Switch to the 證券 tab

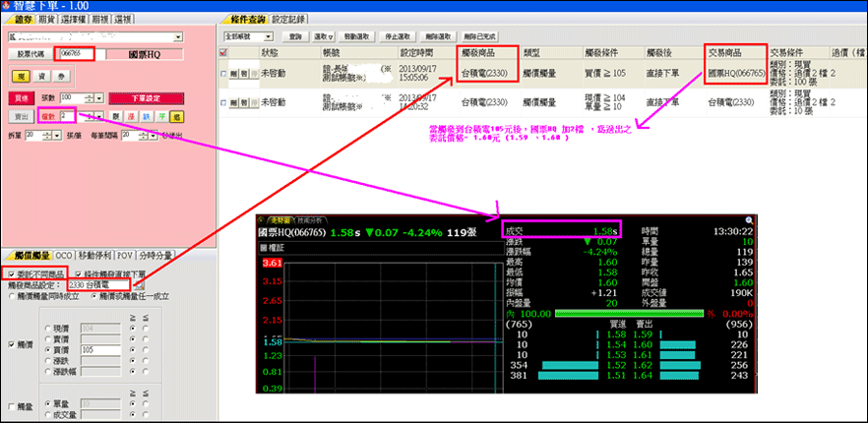pyautogui.click(x=24, y=20)
